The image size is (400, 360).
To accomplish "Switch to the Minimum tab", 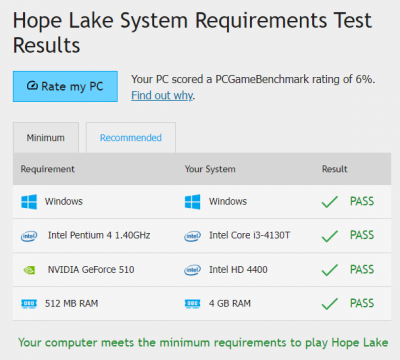I will click(46, 138).
